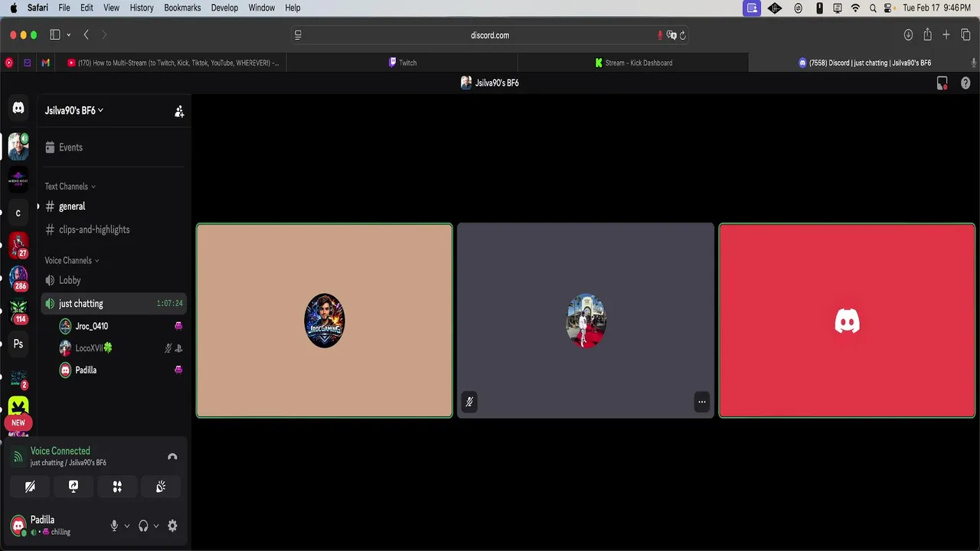The width and height of the screenshot is (980, 551).
Task: Switch to Stream - Kick Dashboard tab
Action: (x=634, y=63)
